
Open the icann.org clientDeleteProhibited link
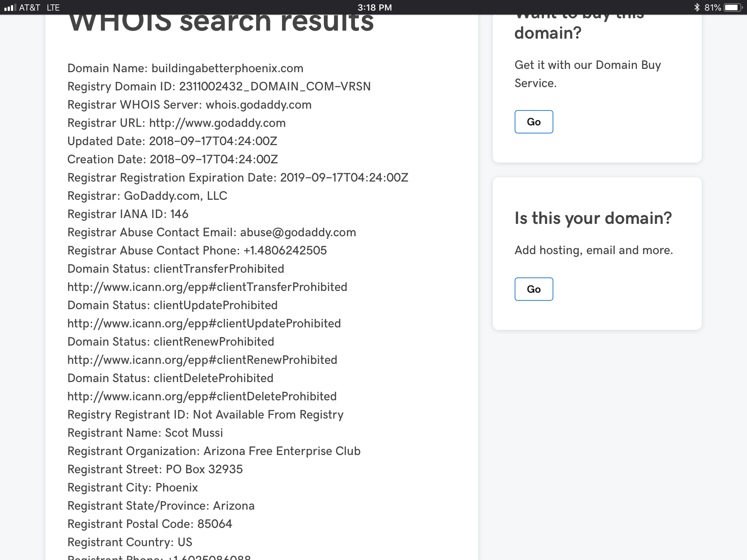[x=202, y=397]
